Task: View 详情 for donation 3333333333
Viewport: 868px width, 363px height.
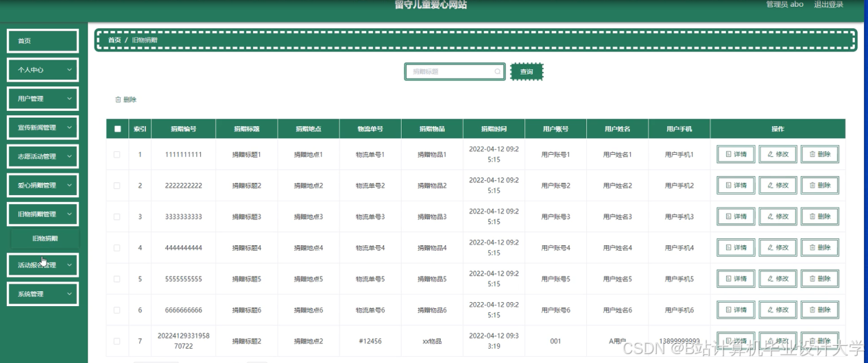Action: tap(736, 216)
